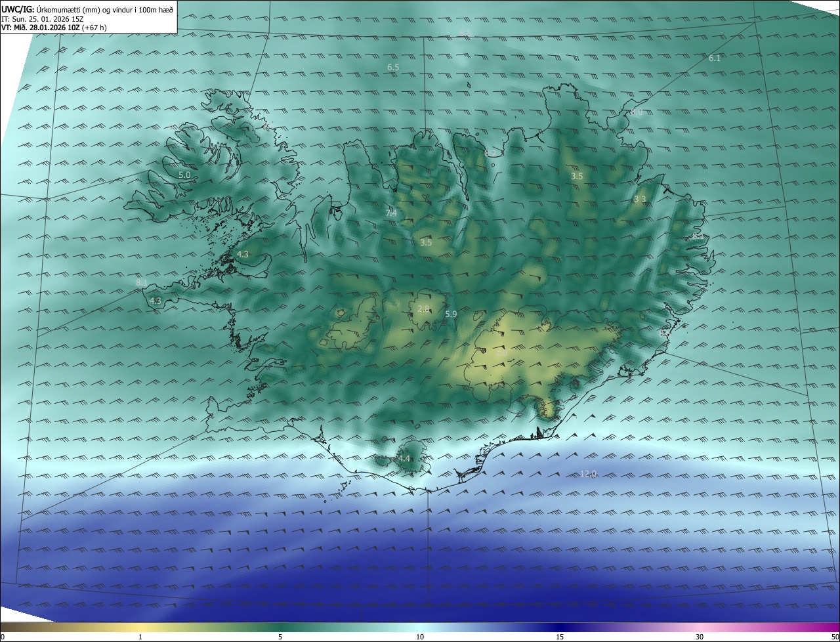This screenshot has height=642, width=840.
Task: Click the 12.0 value label over the sea
Action: 589,474
